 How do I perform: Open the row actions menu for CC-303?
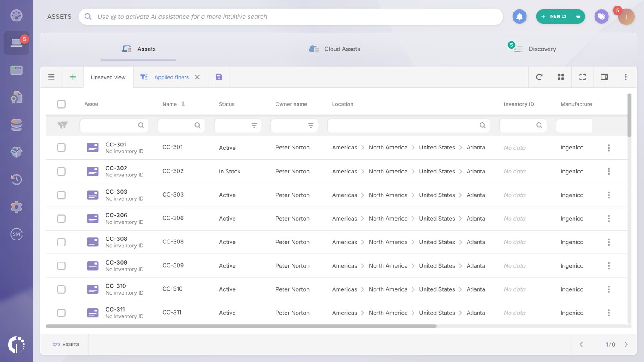[609, 195]
